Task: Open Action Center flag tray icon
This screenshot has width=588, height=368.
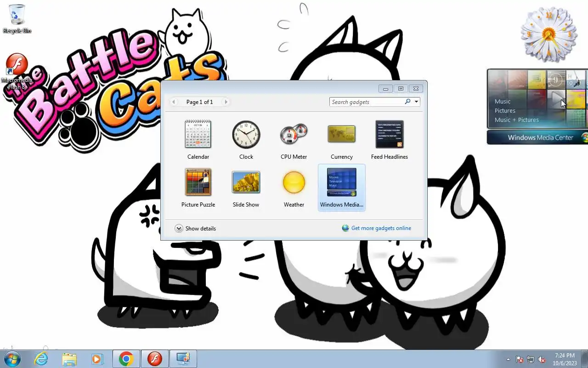Action: [520, 359]
